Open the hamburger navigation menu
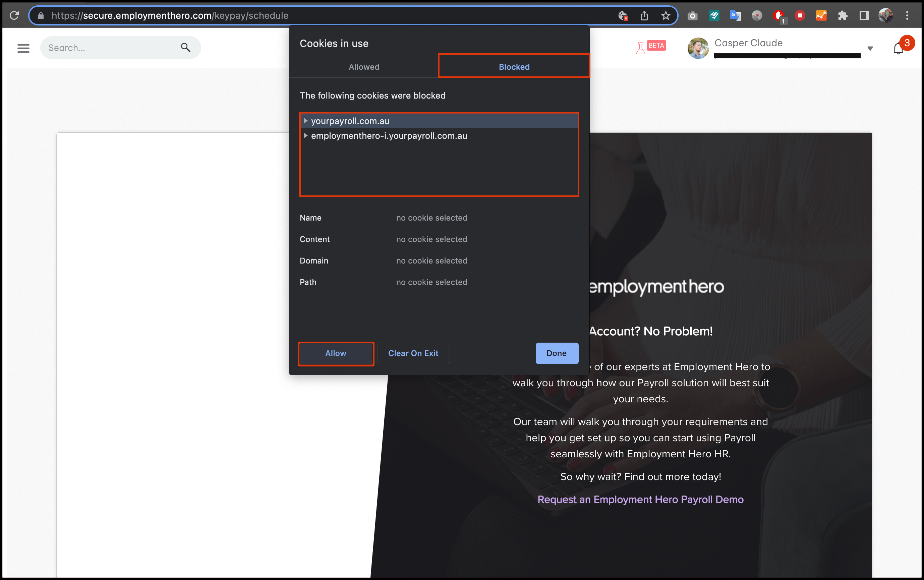Image resolution: width=924 pixels, height=580 pixels. point(23,48)
